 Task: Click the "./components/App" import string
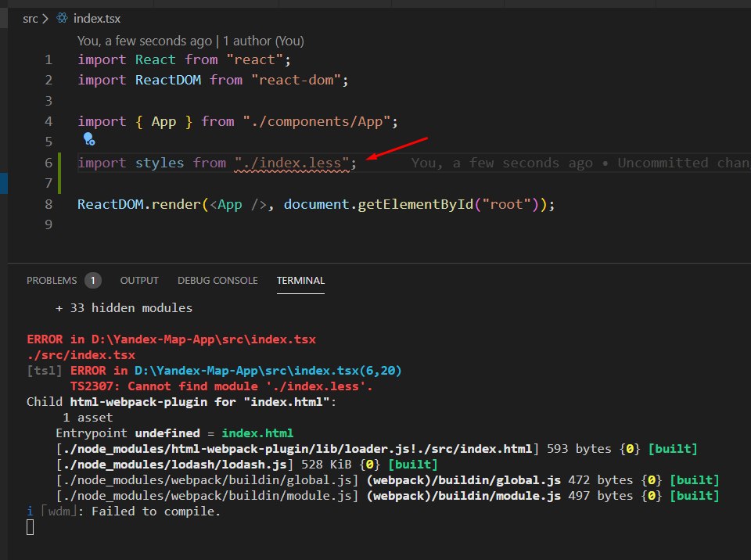(317, 122)
